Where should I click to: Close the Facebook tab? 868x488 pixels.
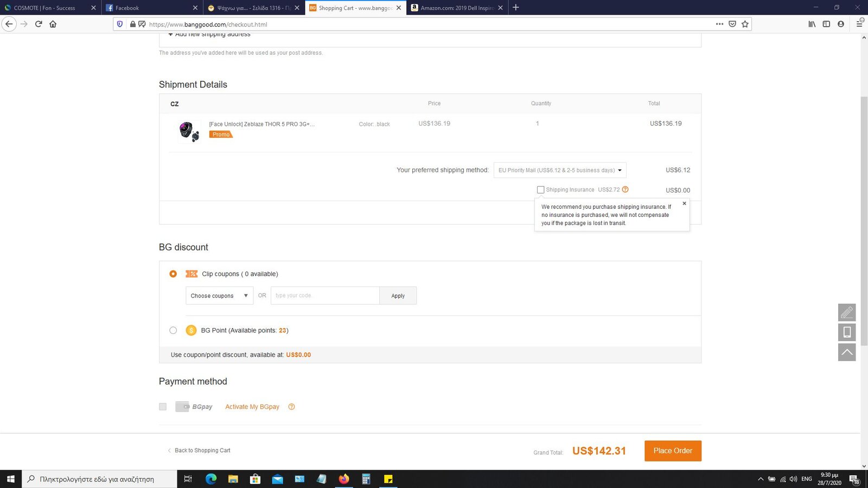pos(195,8)
